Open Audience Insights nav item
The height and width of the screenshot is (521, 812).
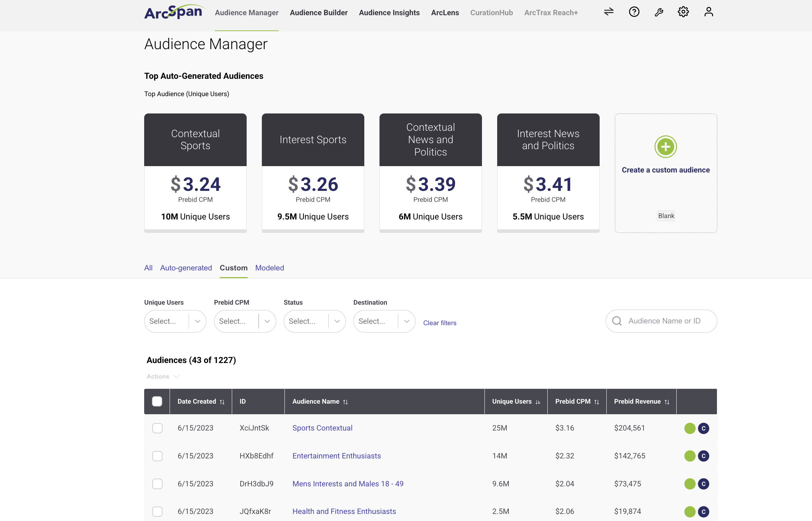click(389, 13)
